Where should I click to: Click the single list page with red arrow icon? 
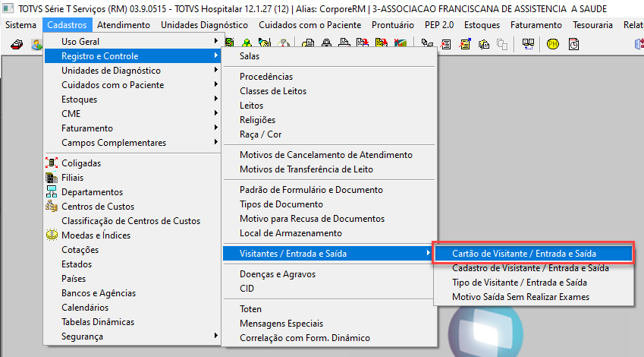(445, 44)
